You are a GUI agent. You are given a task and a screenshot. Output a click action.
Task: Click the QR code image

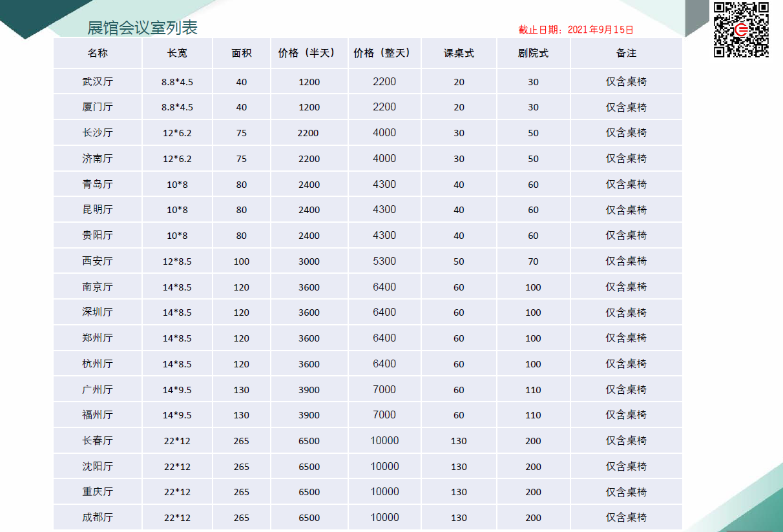click(741, 30)
